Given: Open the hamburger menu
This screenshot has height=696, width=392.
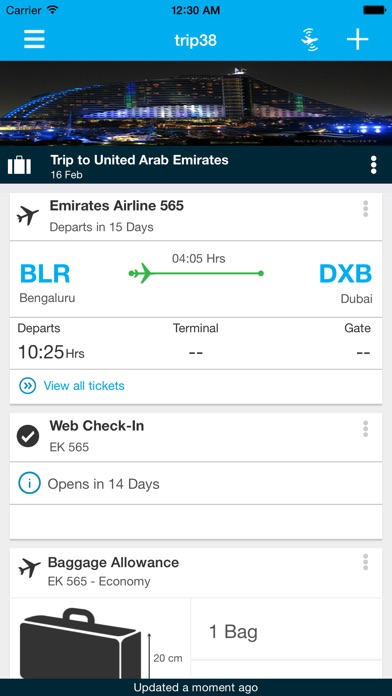Looking at the screenshot, I should [34, 40].
